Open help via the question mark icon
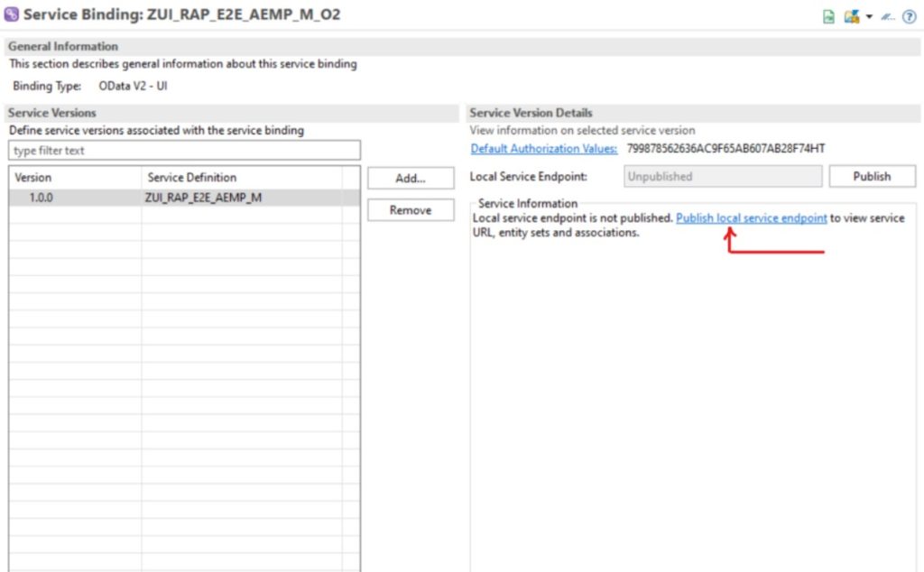 909,16
